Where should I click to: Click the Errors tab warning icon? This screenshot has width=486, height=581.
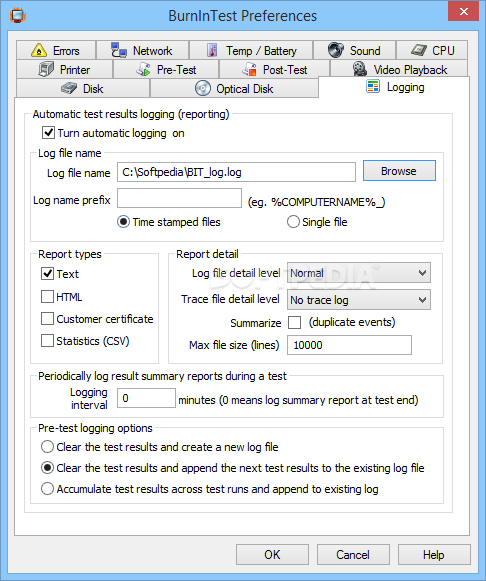point(39,50)
